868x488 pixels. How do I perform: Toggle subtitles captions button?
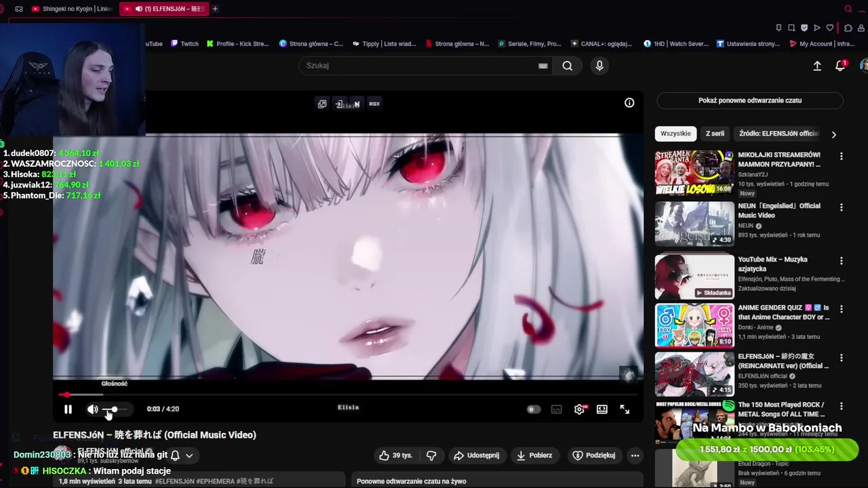tap(557, 409)
